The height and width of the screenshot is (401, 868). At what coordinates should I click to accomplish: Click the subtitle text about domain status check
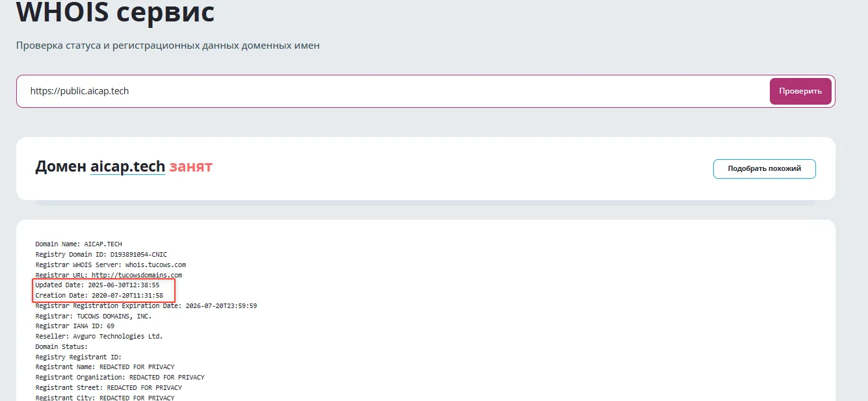click(168, 46)
